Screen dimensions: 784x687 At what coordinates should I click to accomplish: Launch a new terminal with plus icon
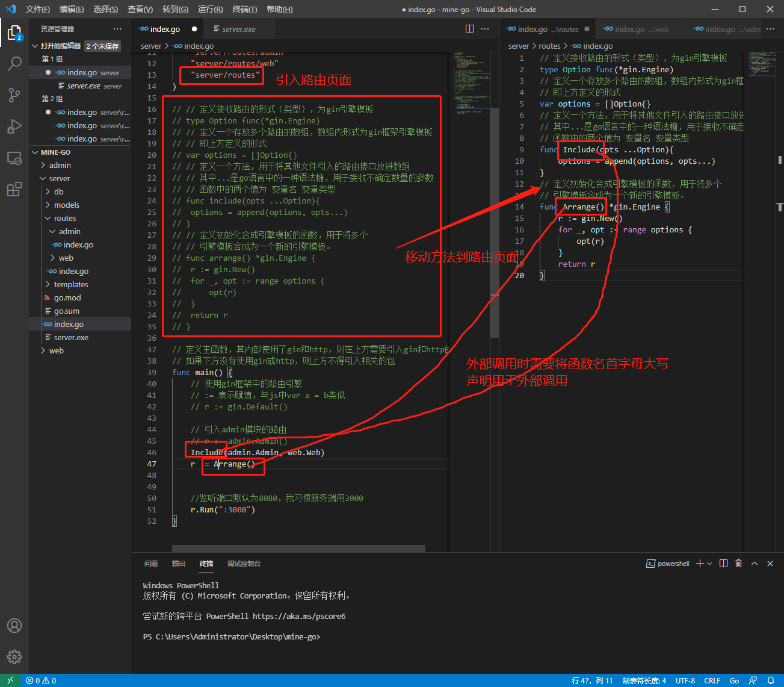tap(700, 564)
